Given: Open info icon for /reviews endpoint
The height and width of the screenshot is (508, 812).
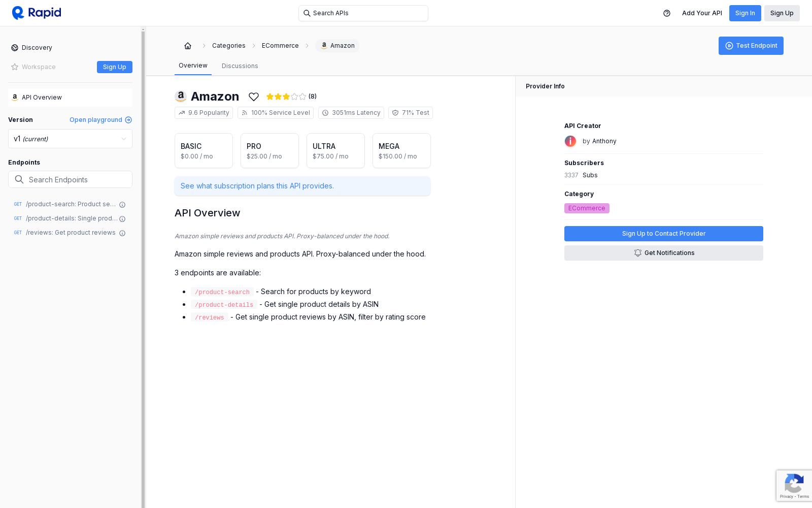Looking at the screenshot, I should click(x=122, y=233).
